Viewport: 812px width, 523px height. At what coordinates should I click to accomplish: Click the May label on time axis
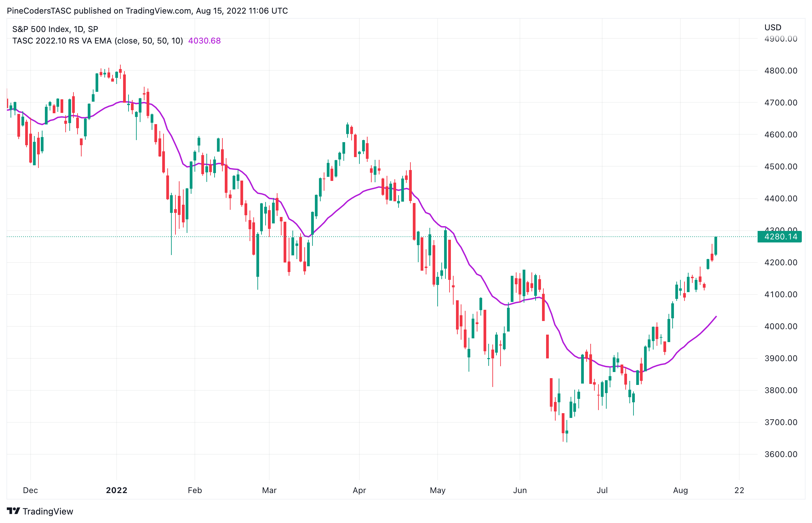438,490
